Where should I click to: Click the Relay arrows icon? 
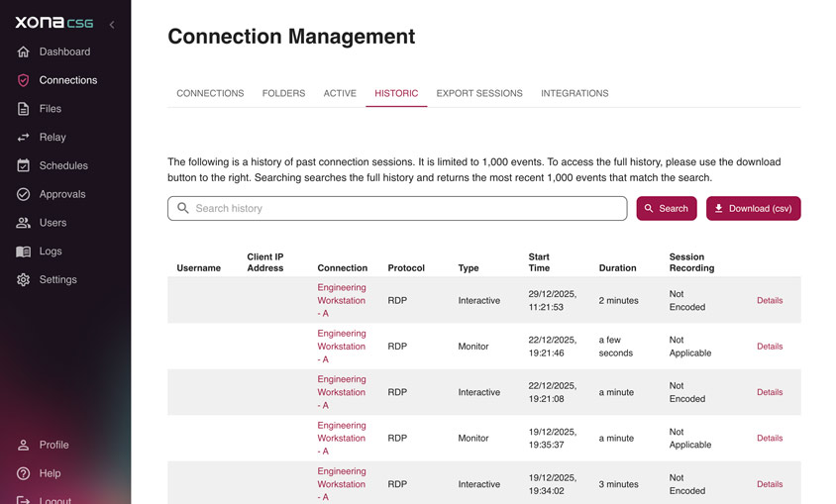click(24, 138)
